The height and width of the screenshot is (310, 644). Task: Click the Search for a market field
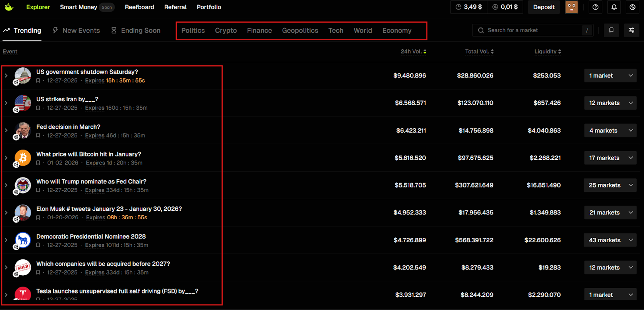pyautogui.click(x=533, y=30)
